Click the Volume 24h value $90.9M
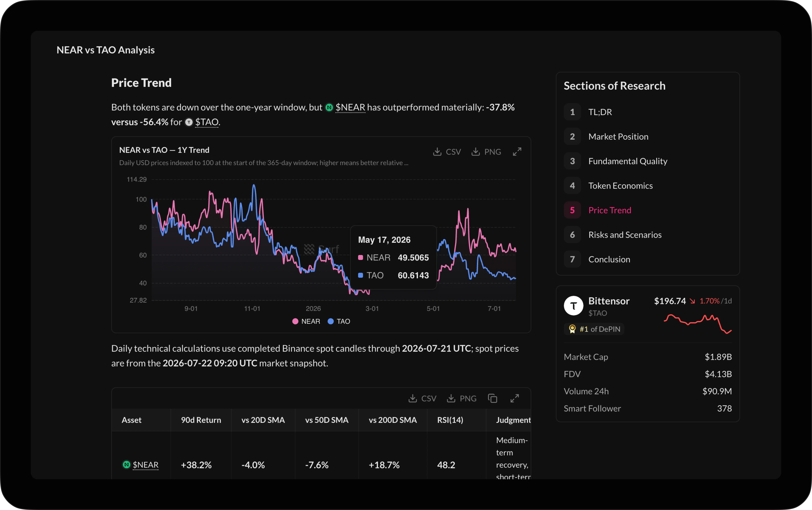Image resolution: width=812 pixels, height=510 pixels. (x=717, y=391)
